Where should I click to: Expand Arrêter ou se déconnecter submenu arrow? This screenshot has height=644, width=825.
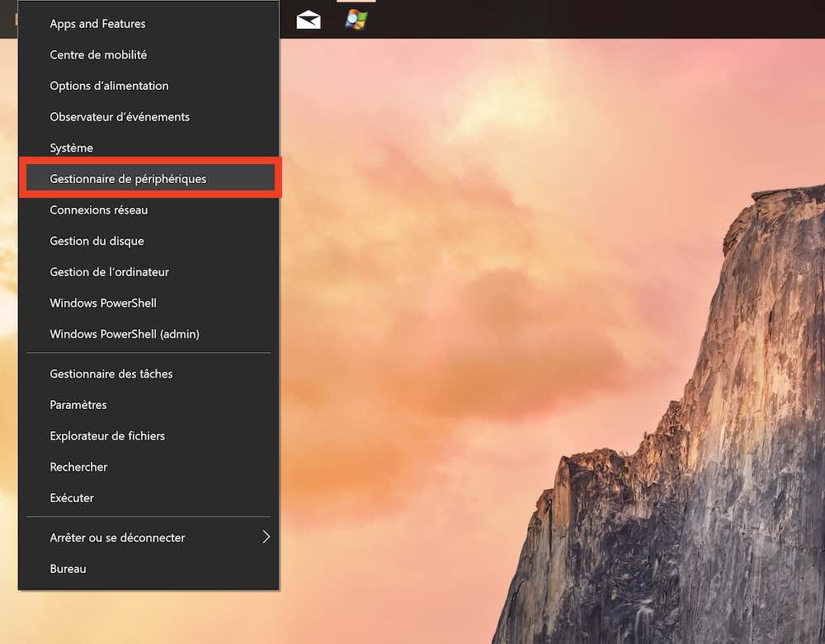pyautogui.click(x=266, y=537)
